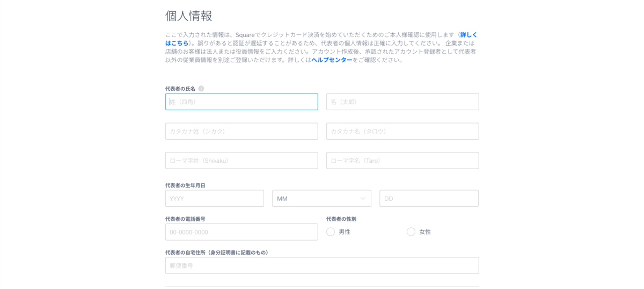Click the info icon beside 代表者の氏名
The width and height of the screenshot is (644, 289).
tap(201, 89)
